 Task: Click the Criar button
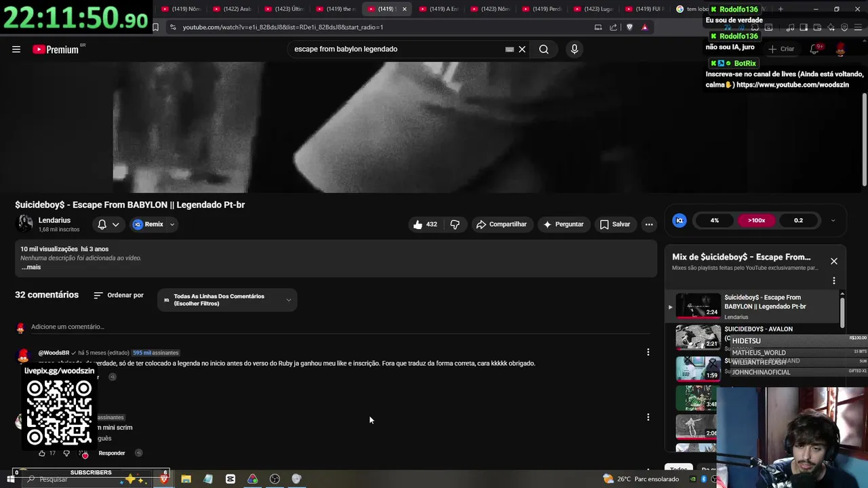coord(781,49)
